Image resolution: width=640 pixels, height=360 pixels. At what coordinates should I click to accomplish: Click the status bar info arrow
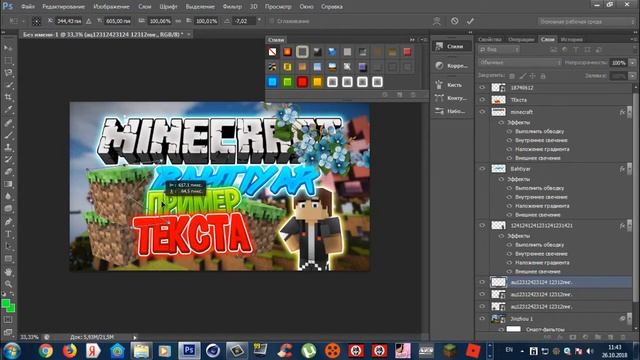click(135, 337)
